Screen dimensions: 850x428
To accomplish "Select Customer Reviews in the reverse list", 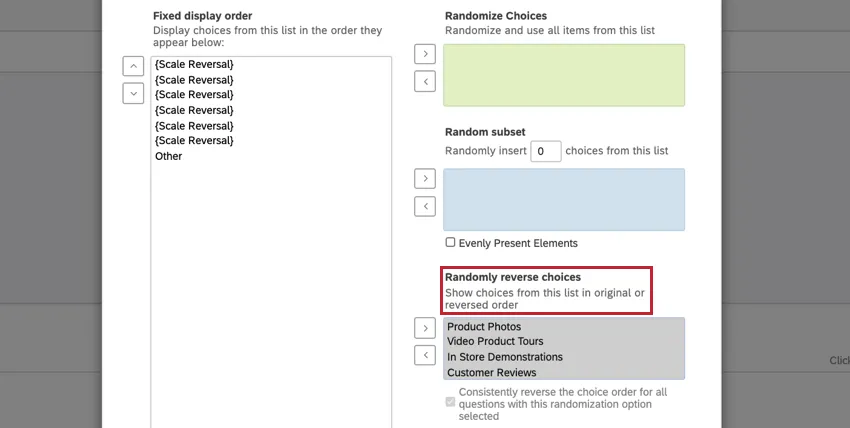I will click(493, 372).
